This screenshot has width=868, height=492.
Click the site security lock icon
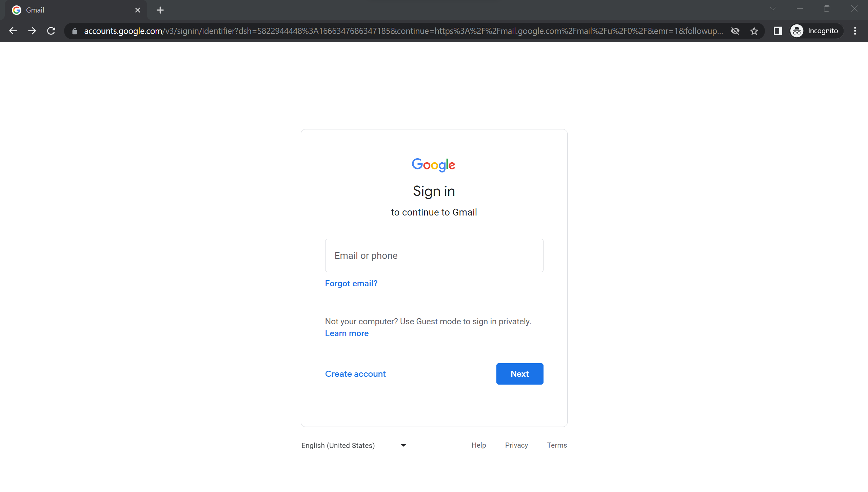(74, 31)
